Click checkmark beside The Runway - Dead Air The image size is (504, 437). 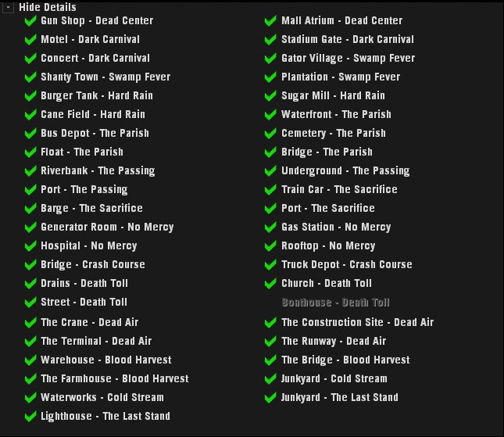click(x=271, y=342)
